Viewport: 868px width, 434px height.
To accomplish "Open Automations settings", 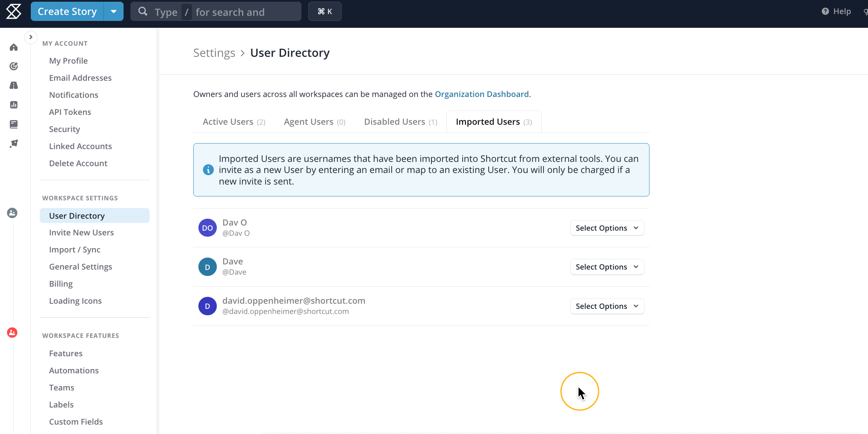I will 74,370.
